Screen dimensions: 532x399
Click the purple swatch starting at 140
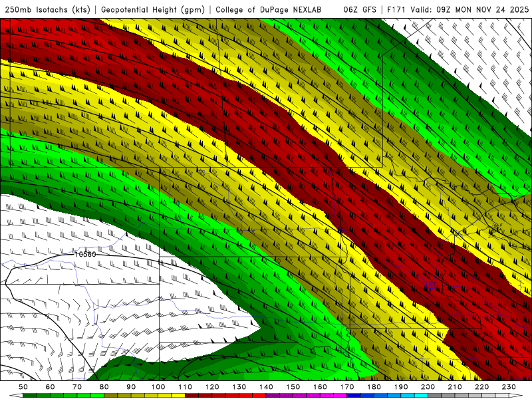(x=273, y=396)
